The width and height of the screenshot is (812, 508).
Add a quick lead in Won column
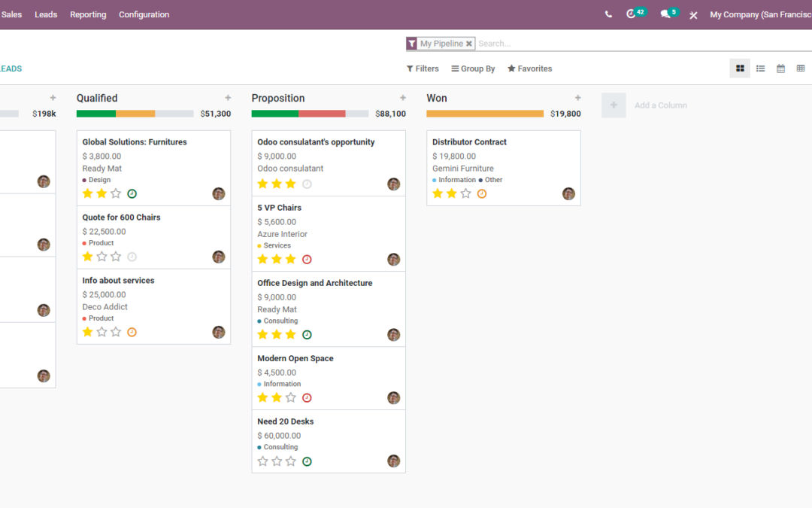click(x=578, y=97)
